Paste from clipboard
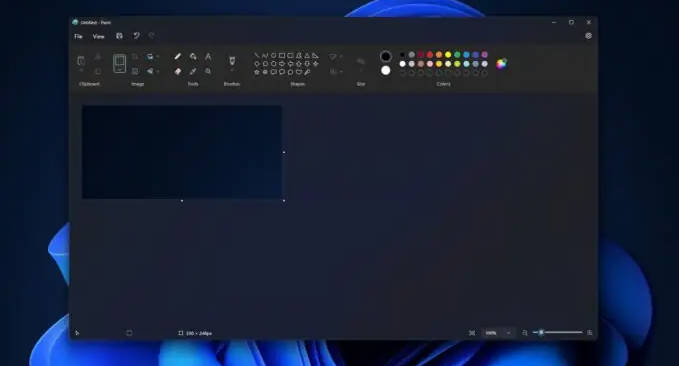This screenshot has height=366, width=679. click(81, 60)
